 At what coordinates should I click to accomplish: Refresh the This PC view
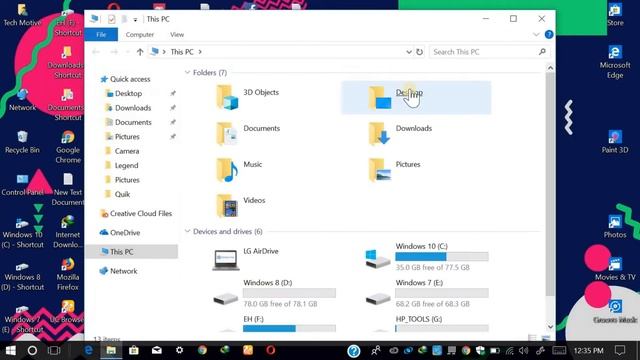pos(420,52)
